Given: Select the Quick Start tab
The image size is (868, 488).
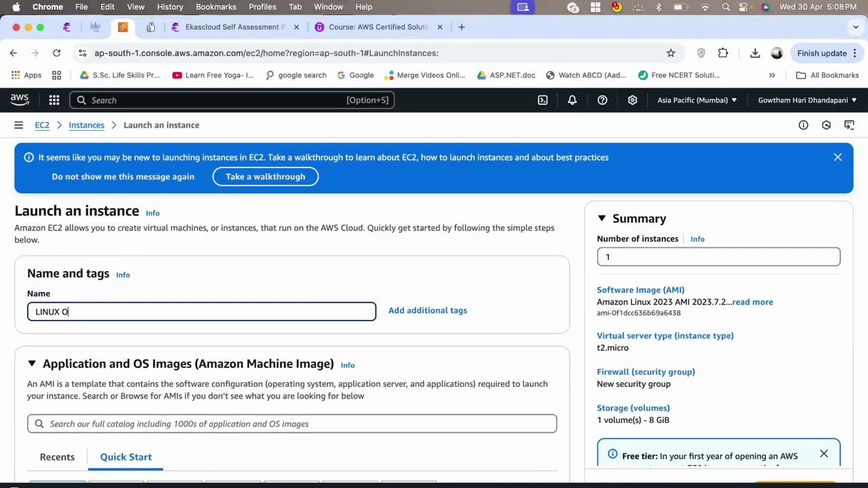Looking at the screenshot, I should click(x=126, y=457).
